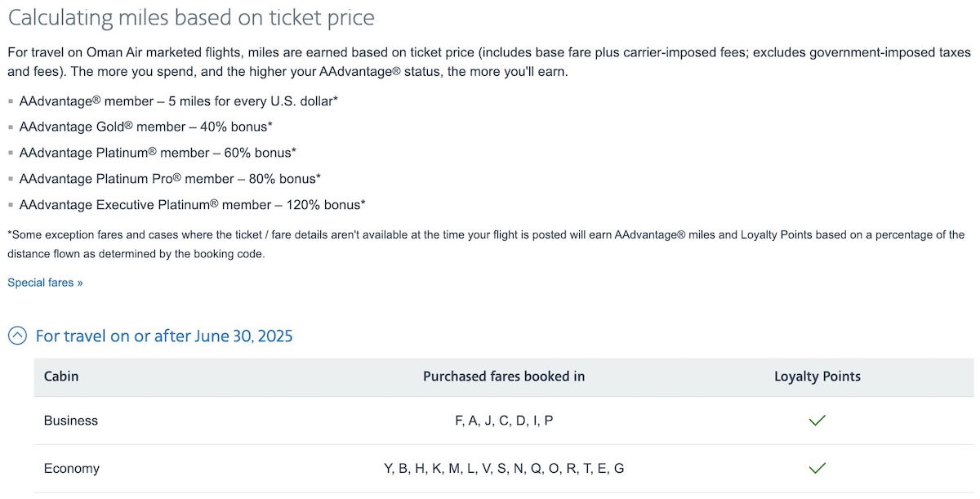This screenshot has height=499, width=980.
Task: Collapse section using the circled chevron icon
Action: [x=17, y=336]
